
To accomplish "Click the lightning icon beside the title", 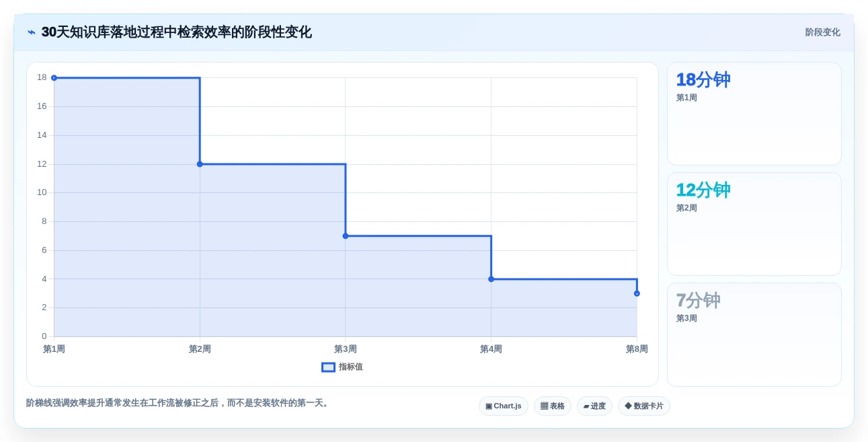I will tap(32, 32).
